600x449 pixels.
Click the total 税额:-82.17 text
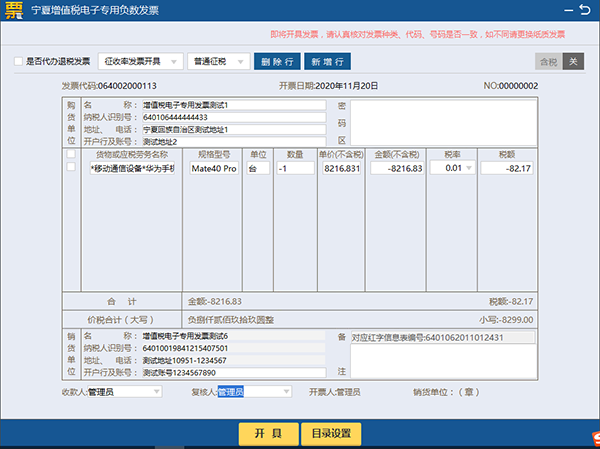point(511,302)
